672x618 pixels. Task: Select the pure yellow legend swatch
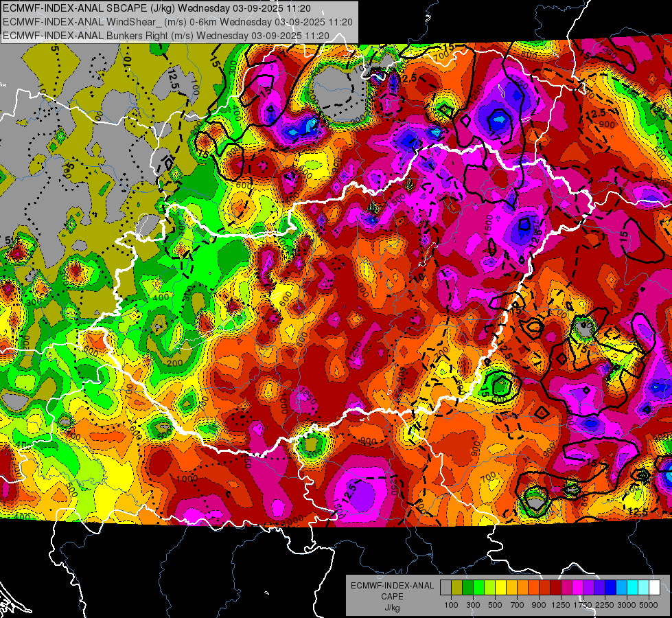pyautogui.click(x=500, y=587)
